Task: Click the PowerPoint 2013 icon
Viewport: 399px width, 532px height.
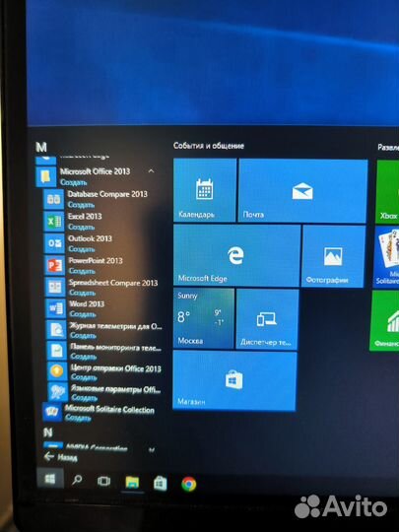Action: [55, 265]
